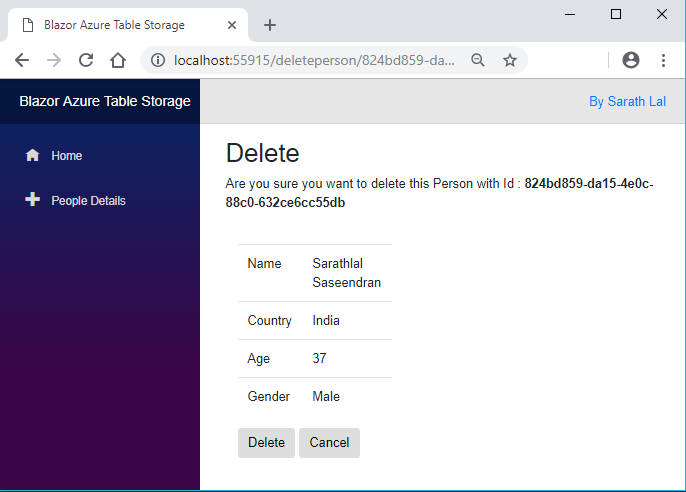This screenshot has width=686, height=492.
Task: Minimize the browser window
Action: coord(570,14)
